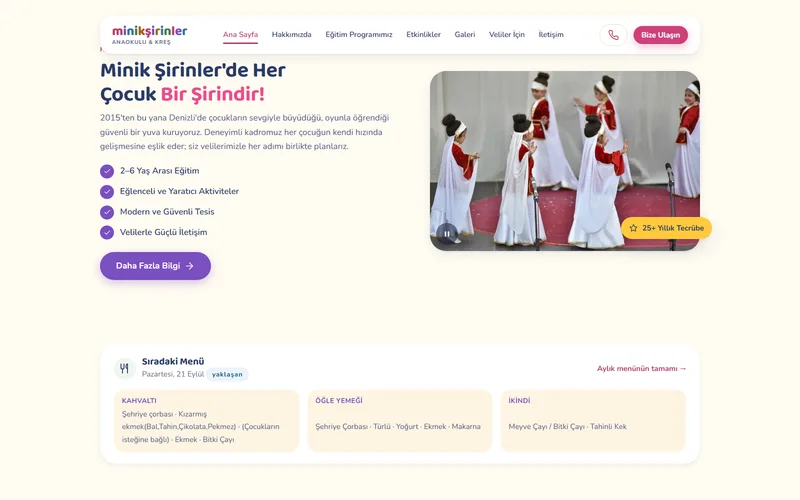This screenshot has height=500, width=800.
Task: Click text Meyve Çayı / Bitki Çayı · Tahinli Kek
Action: [x=567, y=427]
